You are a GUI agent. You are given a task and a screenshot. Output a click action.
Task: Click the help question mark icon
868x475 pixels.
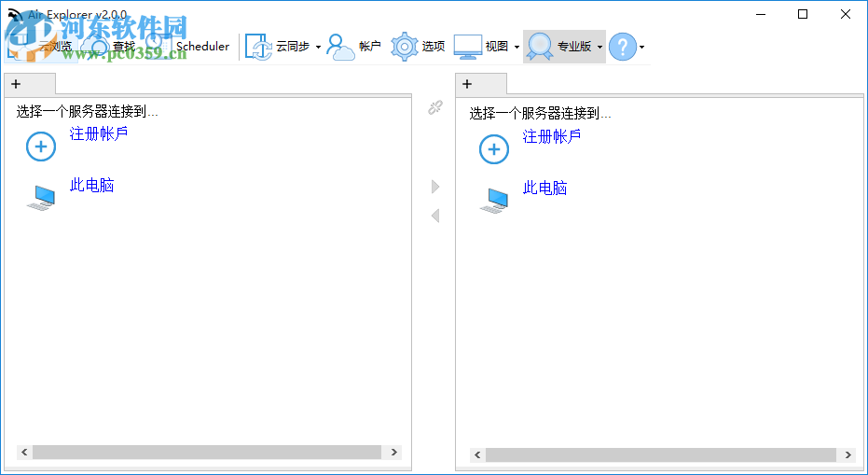622,47
